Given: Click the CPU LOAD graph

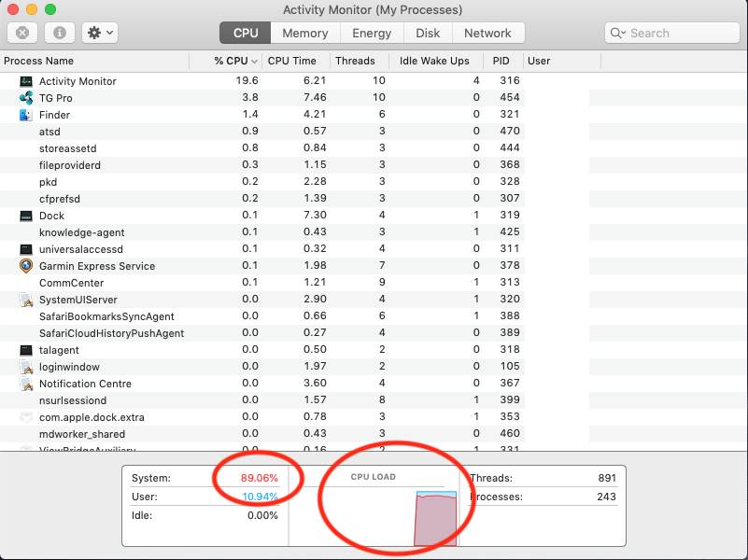Looking at the screenshot, I should (374, 518).
